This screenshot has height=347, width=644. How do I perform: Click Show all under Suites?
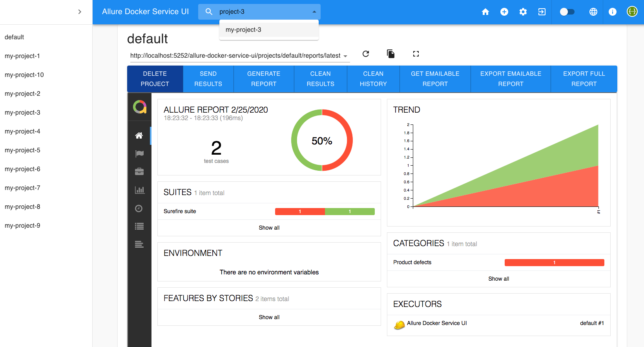(x=269, y=228)
